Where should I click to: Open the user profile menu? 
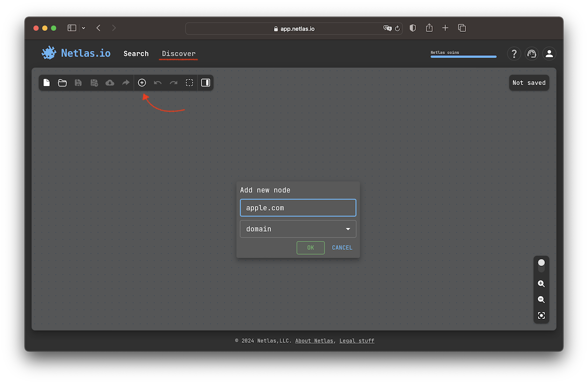[549, 53]
